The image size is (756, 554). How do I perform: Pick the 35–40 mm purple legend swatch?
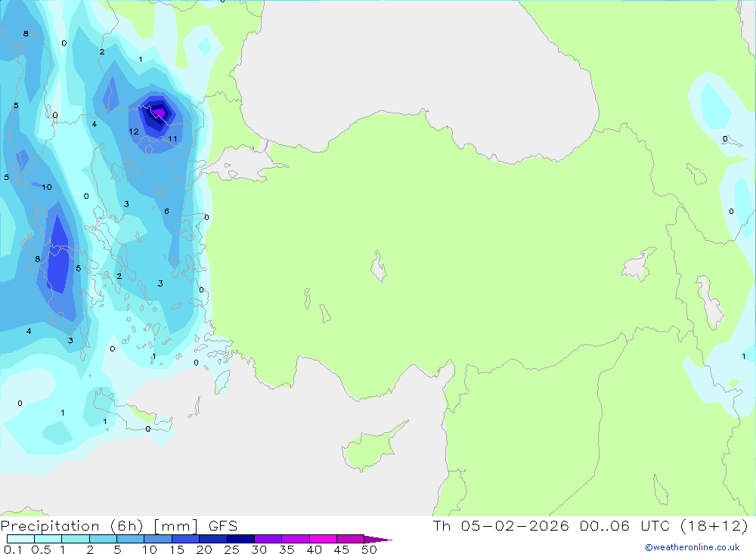[x=295, y=539]
